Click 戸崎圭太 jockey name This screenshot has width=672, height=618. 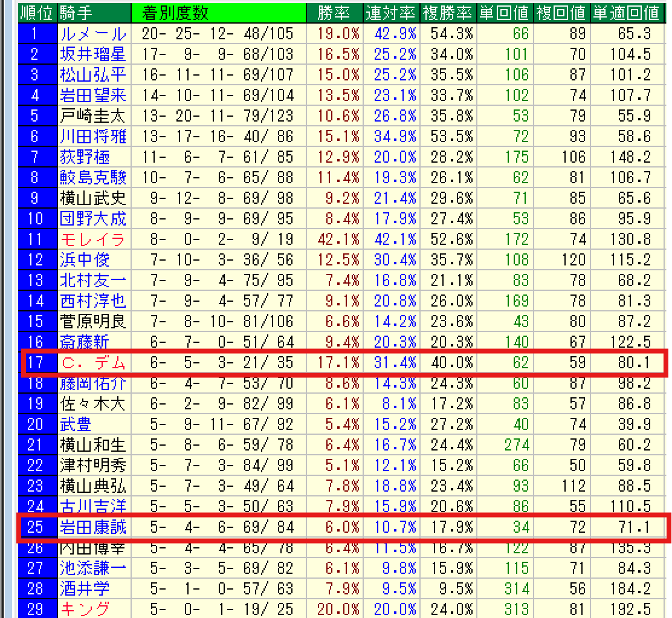coord(93,116)
